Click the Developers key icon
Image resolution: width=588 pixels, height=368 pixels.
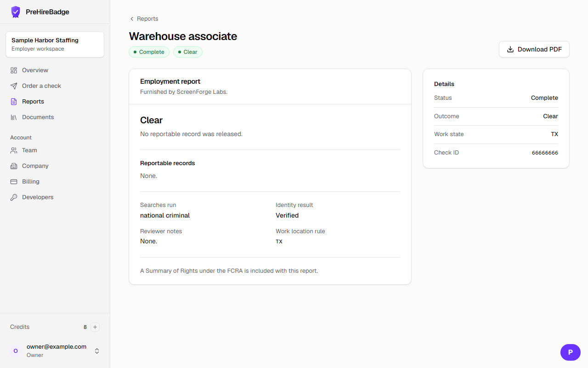tap(14, 197)
